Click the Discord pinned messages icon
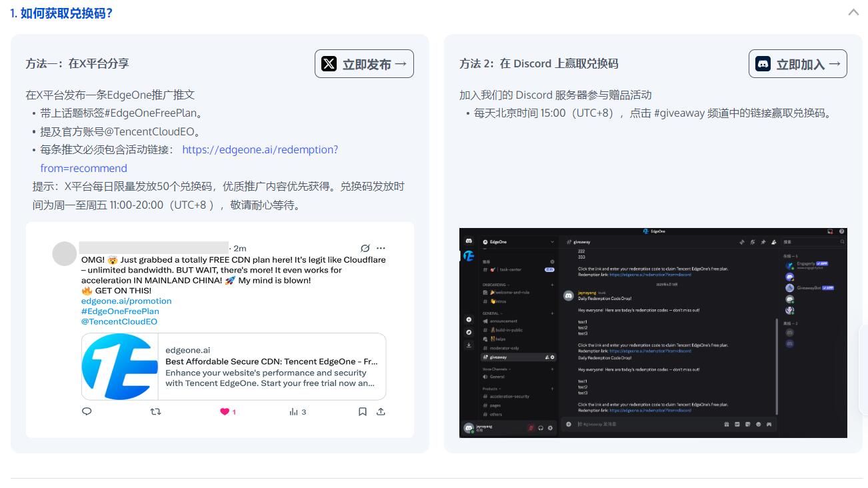Viewport: 868px width, 488px height. (763, 242)
